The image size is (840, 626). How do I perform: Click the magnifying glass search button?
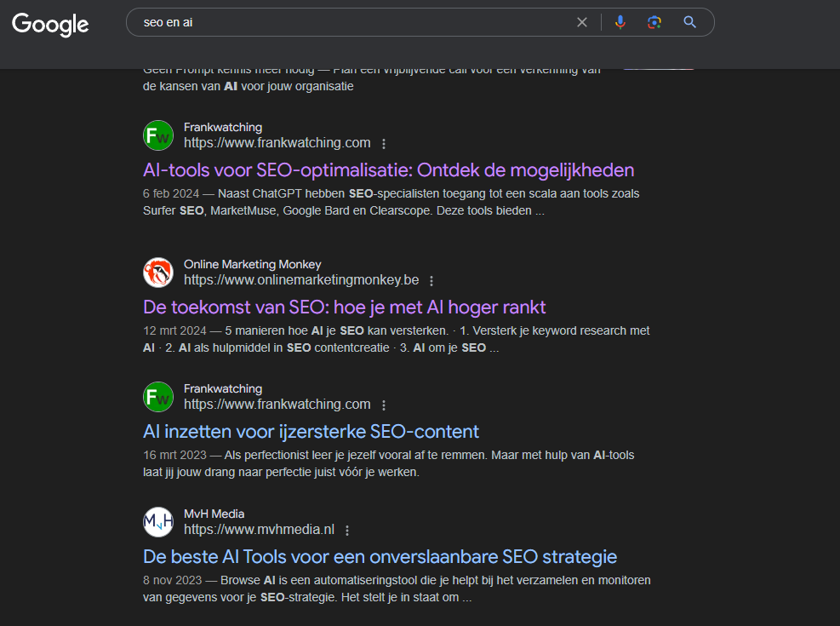(x=689, y=22)
